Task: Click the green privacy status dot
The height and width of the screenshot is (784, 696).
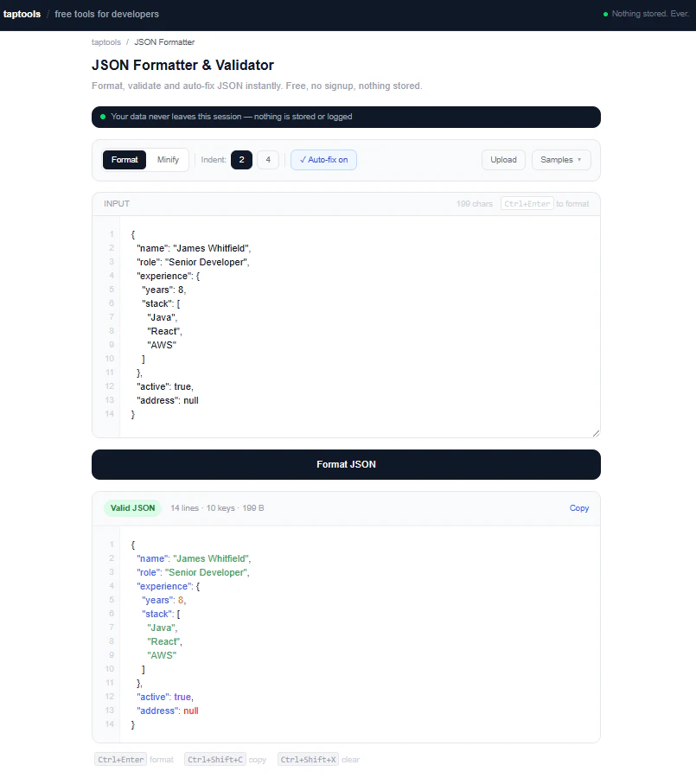Action: [x=605, y=14]
